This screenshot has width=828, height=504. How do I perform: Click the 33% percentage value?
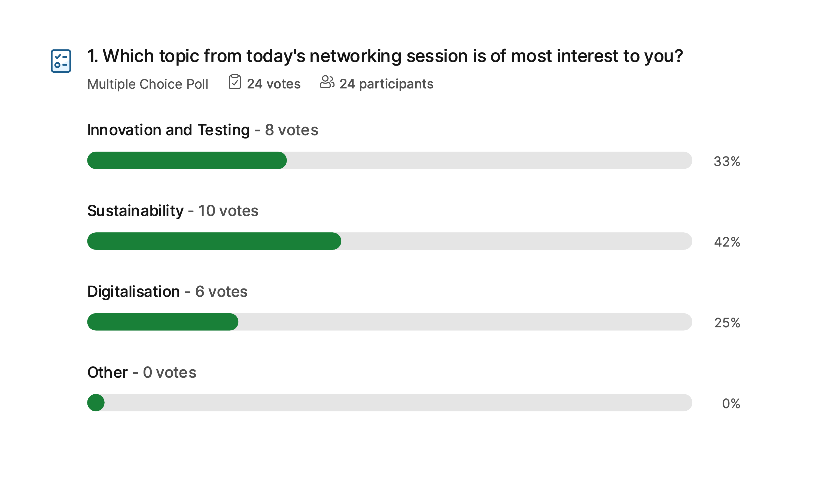point(727,161)
